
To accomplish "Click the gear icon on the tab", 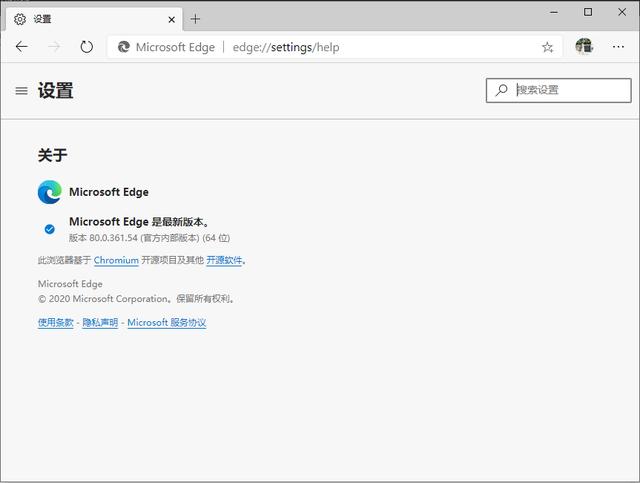I will 20,19.
